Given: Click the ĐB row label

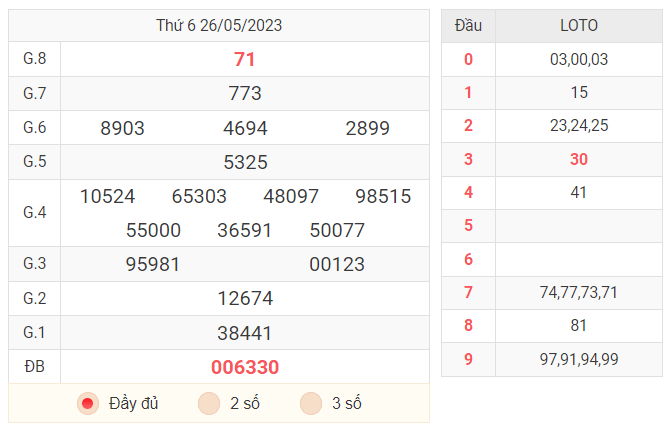Looking at the screenshot, I should [x=35, y=366].
